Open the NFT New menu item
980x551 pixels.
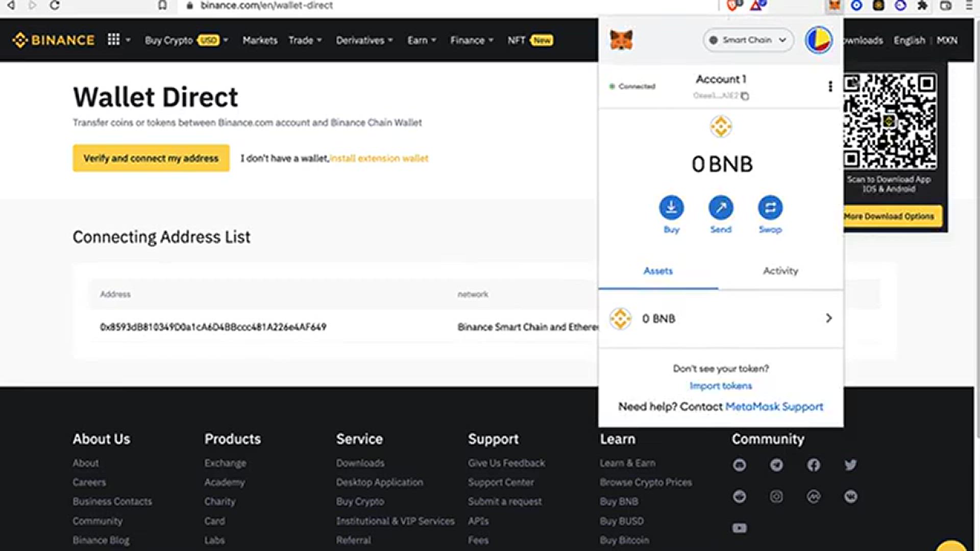[x=530, y=40]
